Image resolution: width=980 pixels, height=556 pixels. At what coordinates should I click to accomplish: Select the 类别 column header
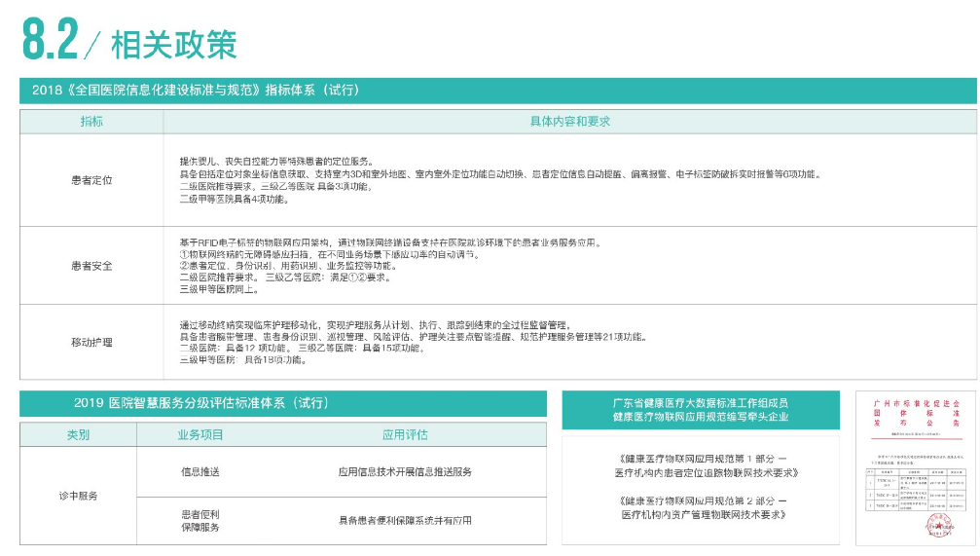[78, 434]
